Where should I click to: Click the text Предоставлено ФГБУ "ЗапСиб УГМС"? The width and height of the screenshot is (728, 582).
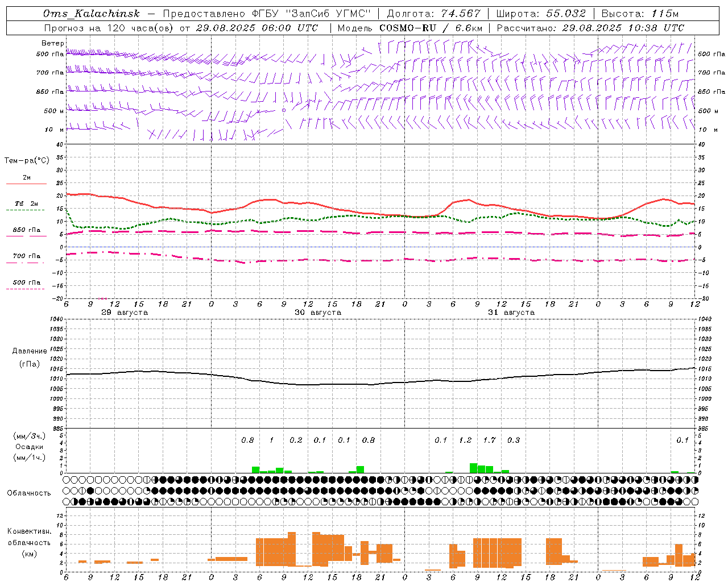[267, 14]
